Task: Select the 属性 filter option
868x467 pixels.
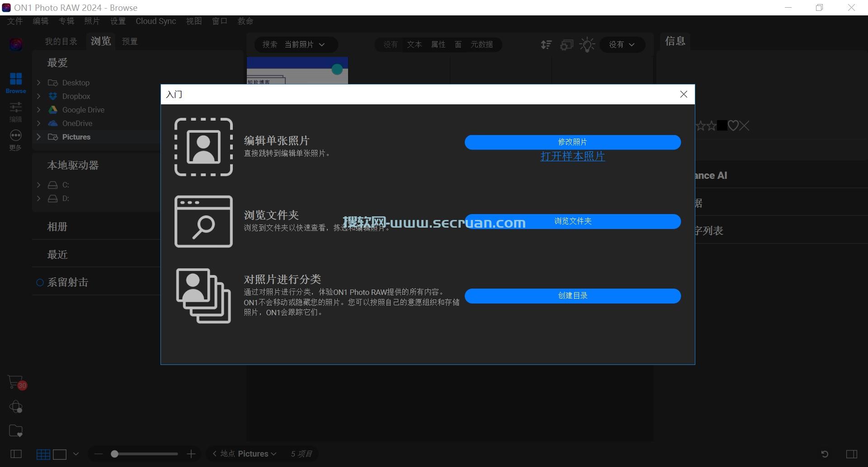Action: [x=438, y=45]
